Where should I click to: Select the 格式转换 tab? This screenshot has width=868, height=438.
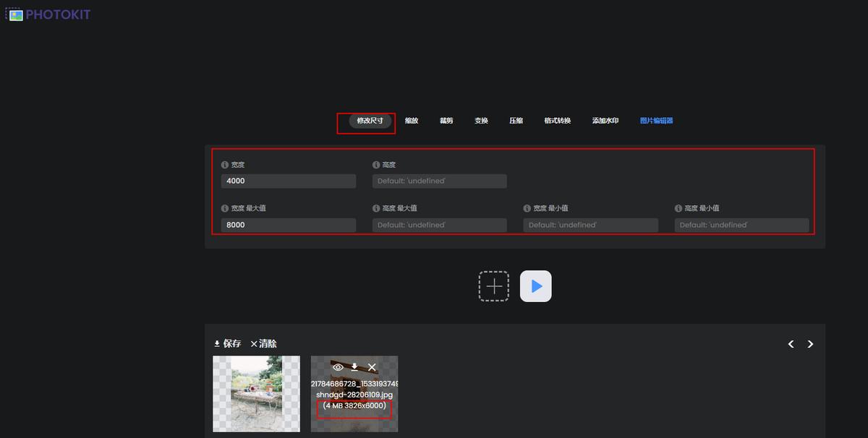pyautogui.click(x=557, y=121)
